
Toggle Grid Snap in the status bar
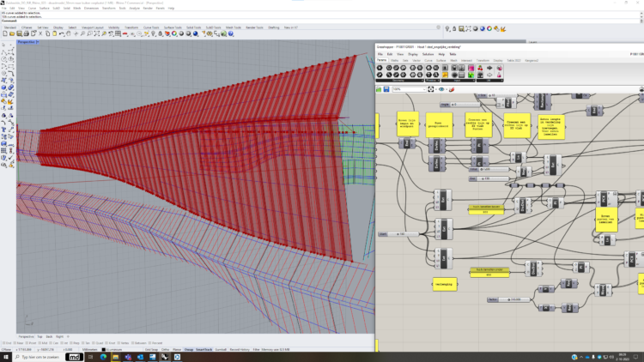pos(152,349)
